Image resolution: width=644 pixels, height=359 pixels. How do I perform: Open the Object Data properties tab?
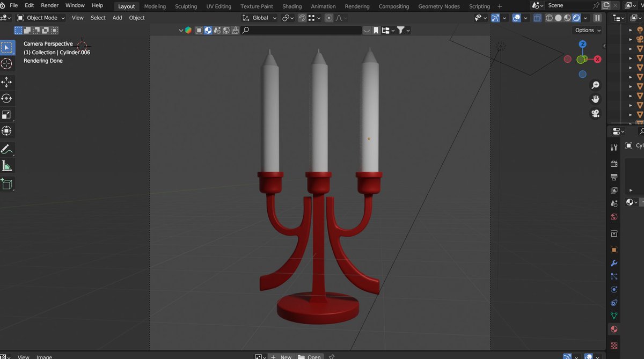(614, 316)
